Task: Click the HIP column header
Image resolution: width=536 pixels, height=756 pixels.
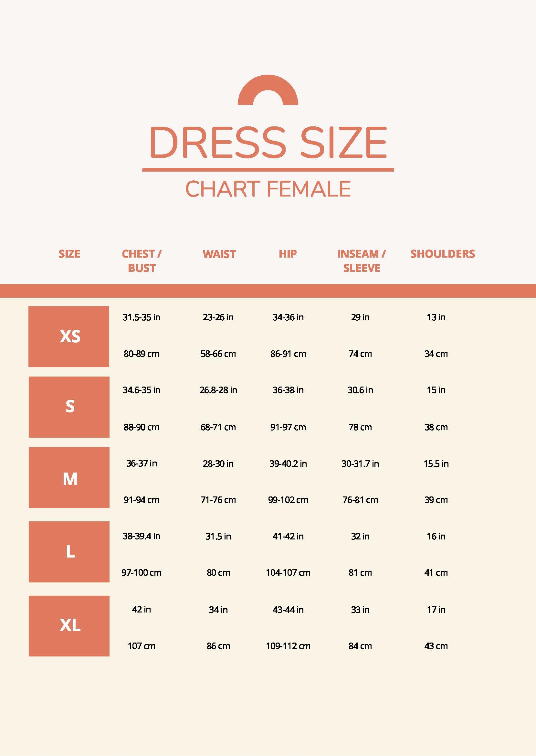Action: [x=288, y=254]
